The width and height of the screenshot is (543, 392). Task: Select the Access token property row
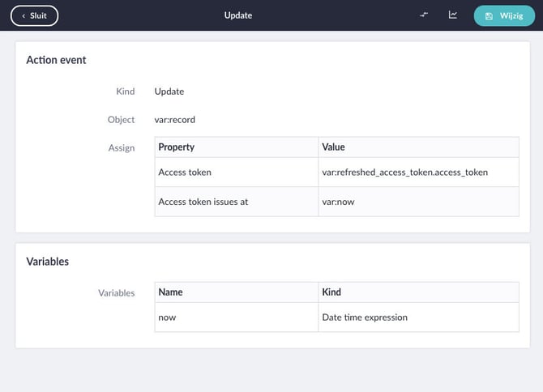336,173
